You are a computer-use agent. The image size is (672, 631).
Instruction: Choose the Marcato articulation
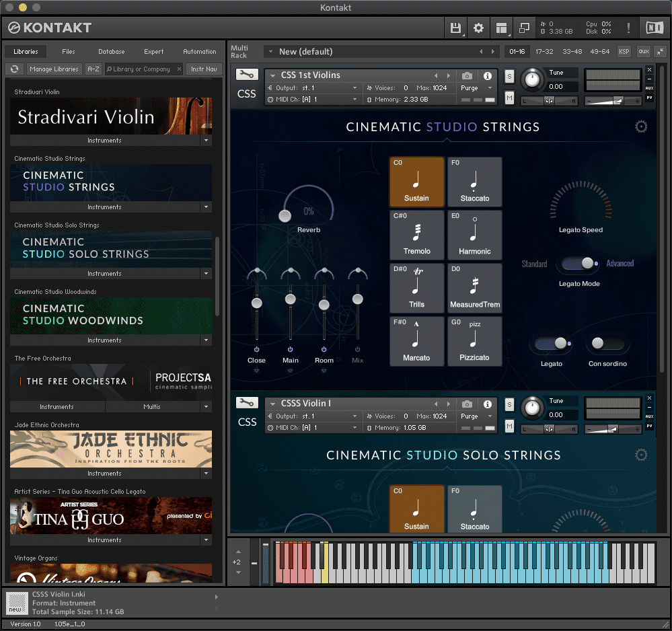(x=416, y=341)
